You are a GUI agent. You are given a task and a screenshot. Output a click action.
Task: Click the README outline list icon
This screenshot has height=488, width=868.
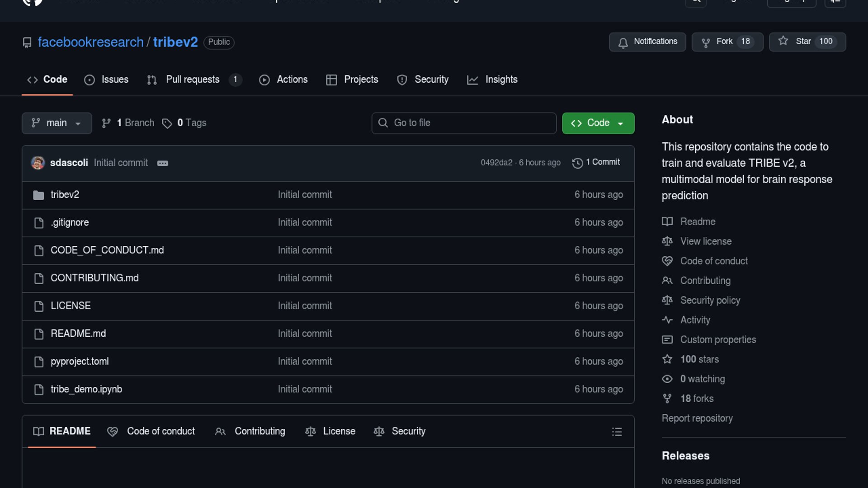coord(617,432)
